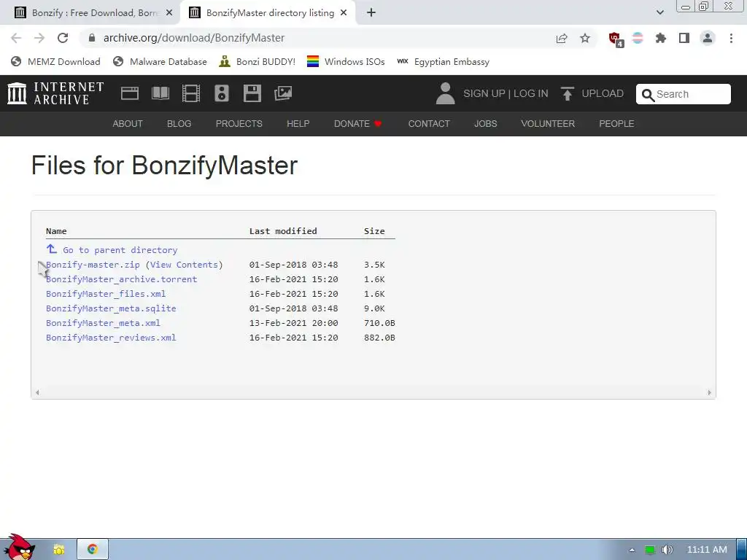Image resolution: width=747 pixels, height=560 pixels.
Task: Open a new tab with plus button
Action: point(371,13)
